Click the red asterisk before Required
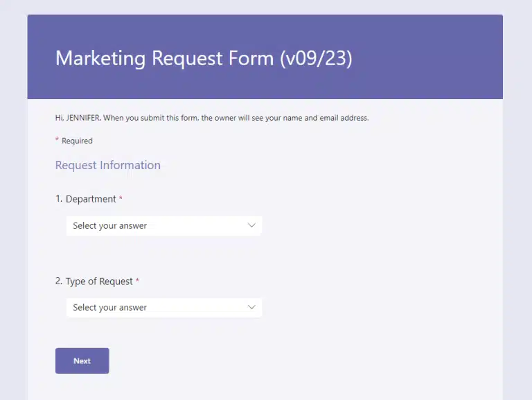This screenshot has width=532, height=400. tap(57, 140)
